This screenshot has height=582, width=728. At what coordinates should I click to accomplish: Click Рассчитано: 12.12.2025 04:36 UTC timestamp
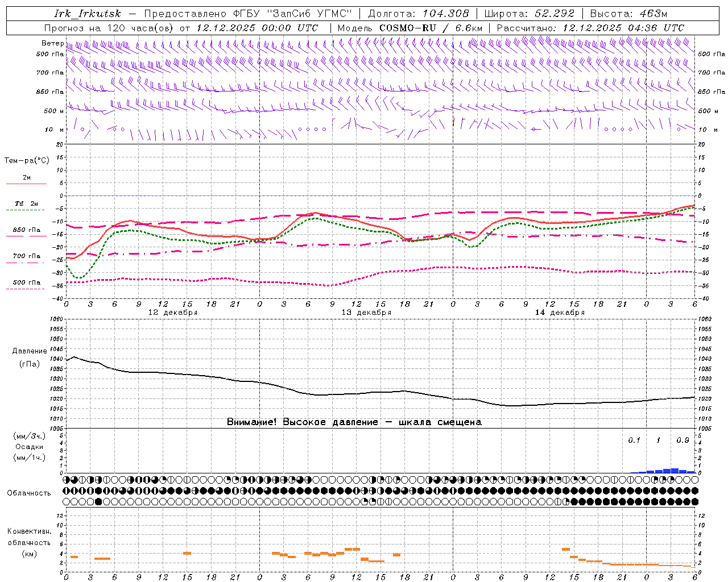[590, 28]
